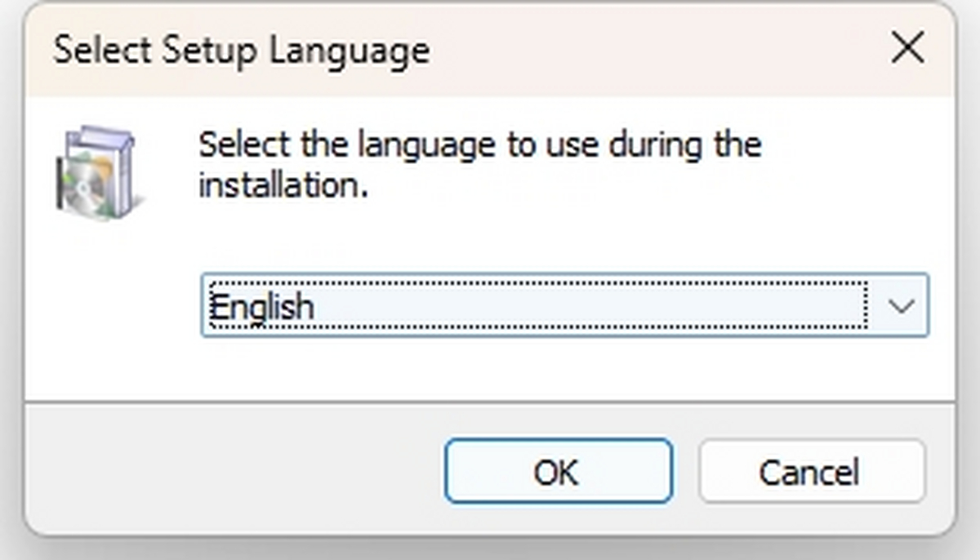The image size is (980, 560).
Task: Click OK to proceed with English
Action: (559, 471)
